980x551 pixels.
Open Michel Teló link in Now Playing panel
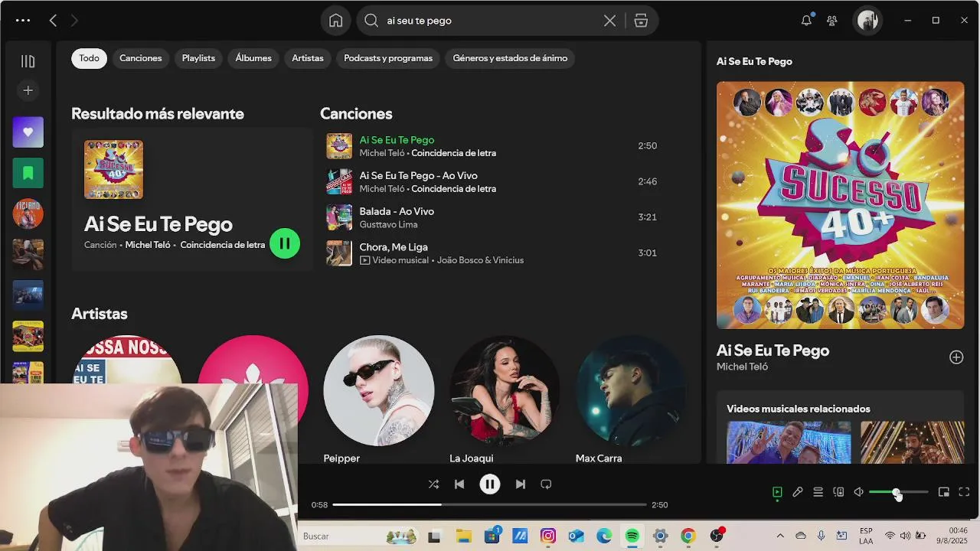[x=742, y=367]
